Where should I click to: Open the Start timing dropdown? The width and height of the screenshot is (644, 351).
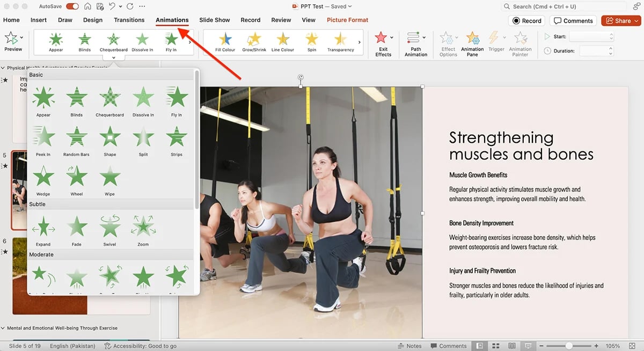[x=591, y=36]
